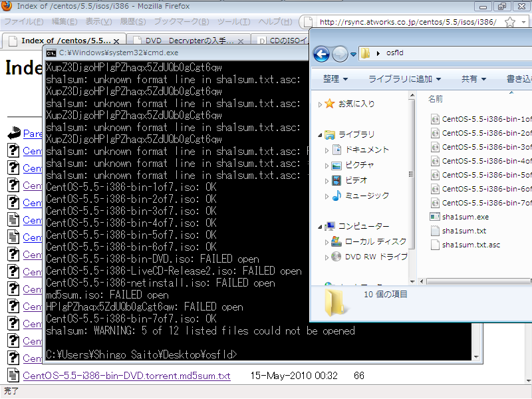Open Firefox 編集(E) menu
Viewport: 532px width, 399px height.
coord(64,22)
